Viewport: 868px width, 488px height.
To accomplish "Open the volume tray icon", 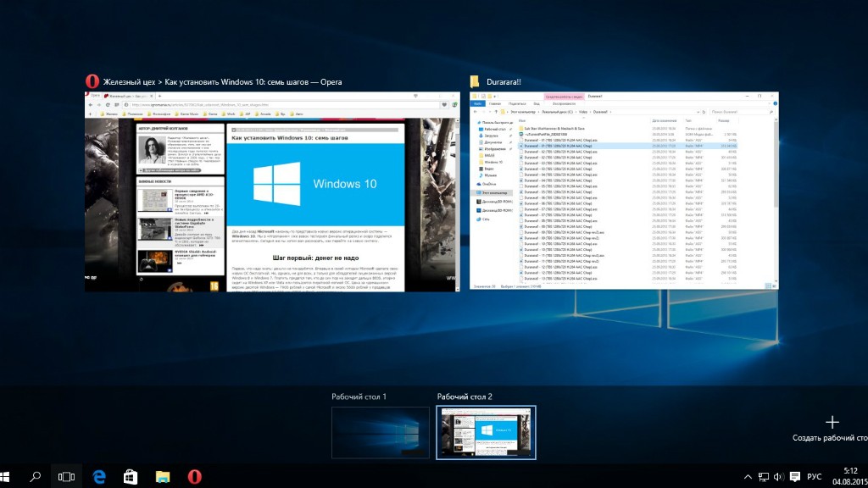I will [778, 476].
